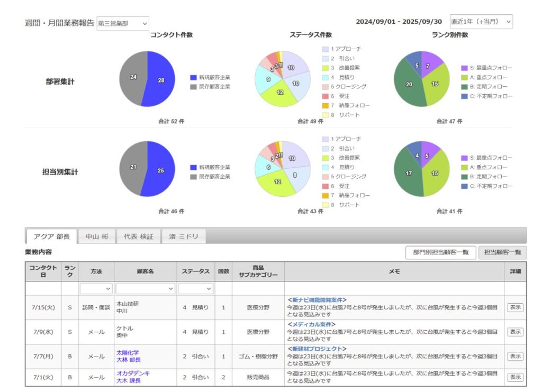Select the アクア 部長 tab
The width and height of the screenshot is (542, 392).
pyautogui.click(x=51, y=236)
